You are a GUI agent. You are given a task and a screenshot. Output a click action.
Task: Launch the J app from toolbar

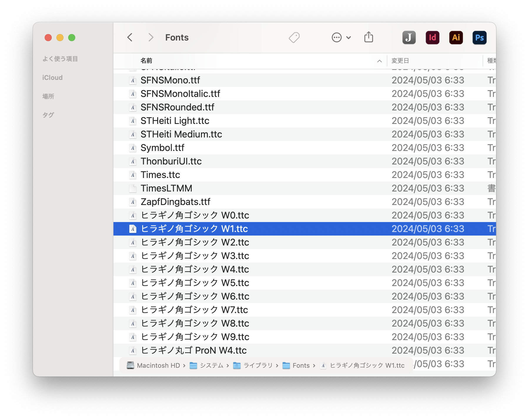click(409, 38)
